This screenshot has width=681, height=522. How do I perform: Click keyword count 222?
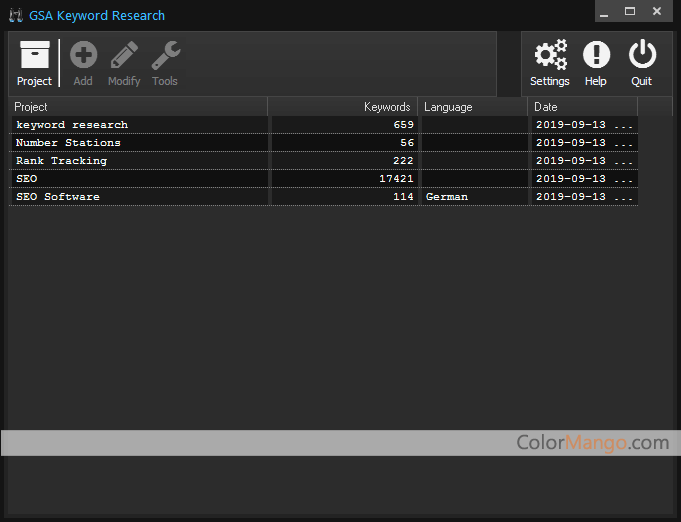[x=403, y=161]
